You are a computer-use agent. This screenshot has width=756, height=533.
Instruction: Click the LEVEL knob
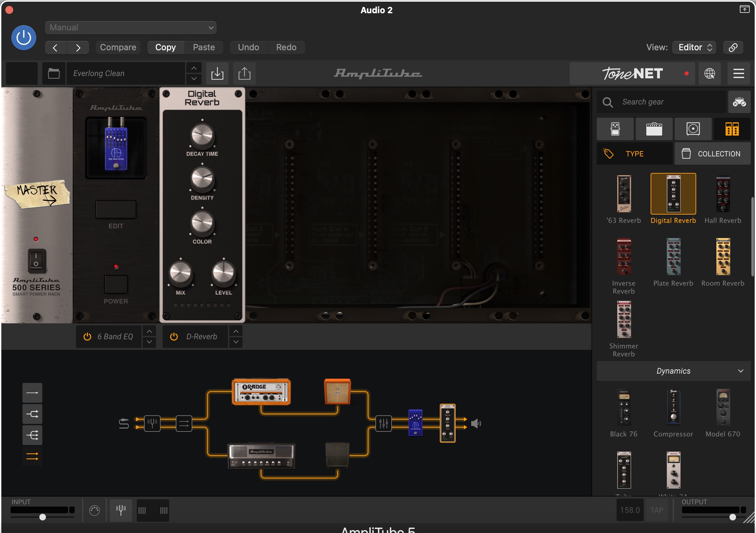[224, 274]
